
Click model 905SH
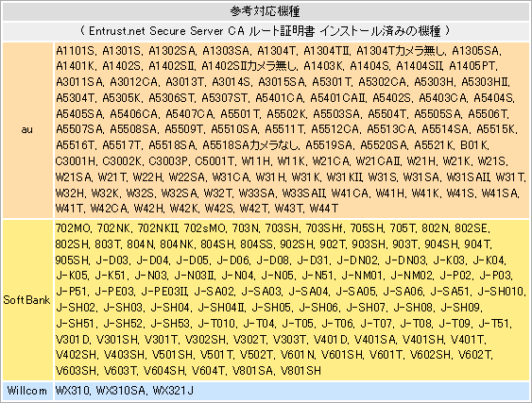72,260
